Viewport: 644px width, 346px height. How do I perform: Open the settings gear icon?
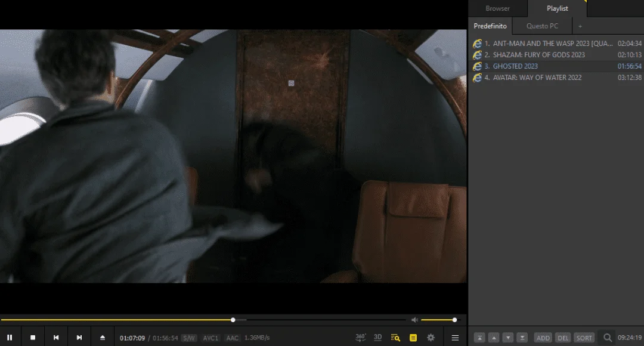pyautogui.click(x=431, y=338)
